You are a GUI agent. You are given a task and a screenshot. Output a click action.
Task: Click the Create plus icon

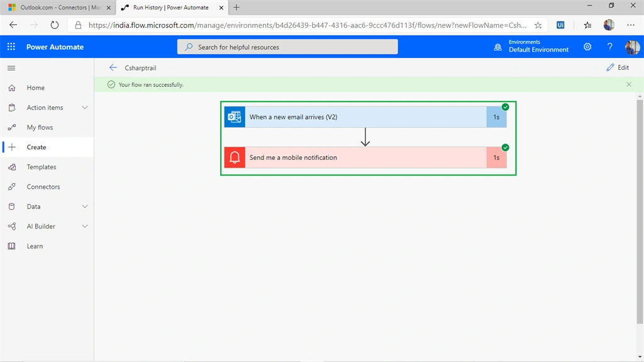[12, 147]
